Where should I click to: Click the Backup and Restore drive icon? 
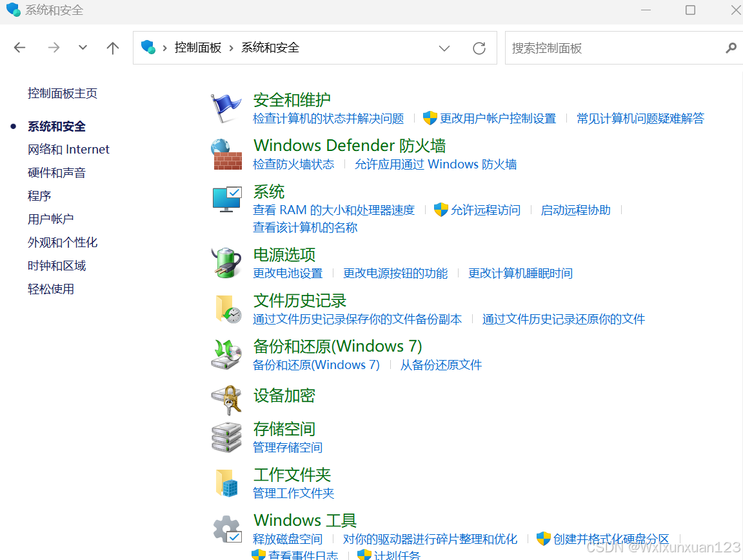226,354
